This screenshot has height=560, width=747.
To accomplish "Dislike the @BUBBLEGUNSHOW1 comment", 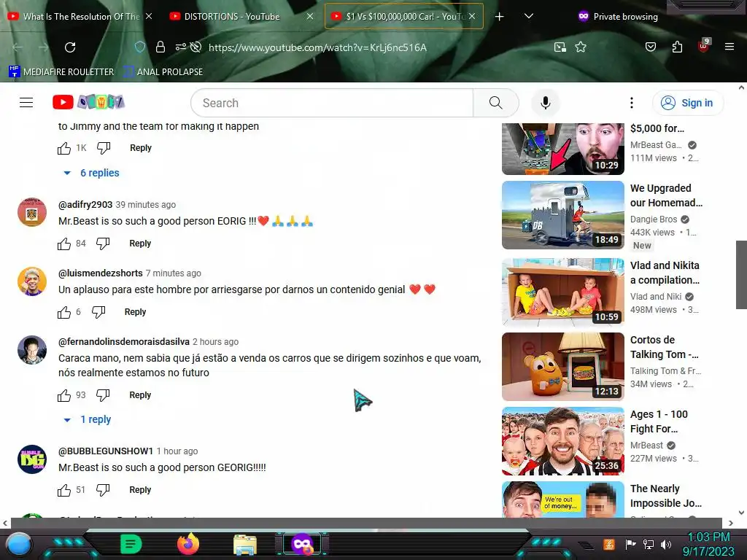I will (103, 490).
